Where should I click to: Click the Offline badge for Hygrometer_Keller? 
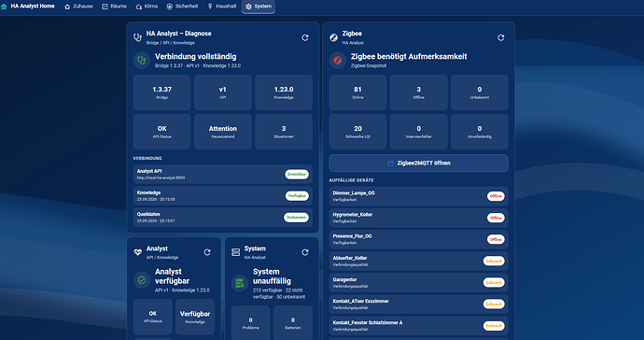coord(496,218)
